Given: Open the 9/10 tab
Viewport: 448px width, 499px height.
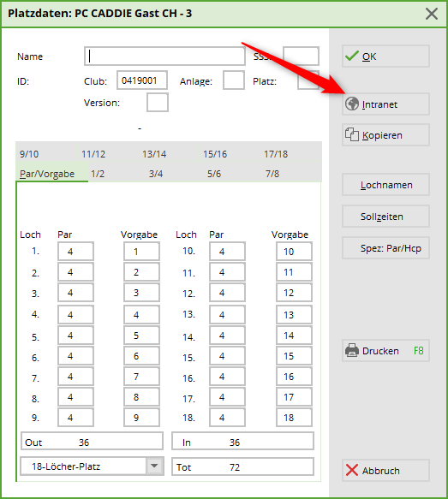Looking at the screenshot, I should [29, 154].
